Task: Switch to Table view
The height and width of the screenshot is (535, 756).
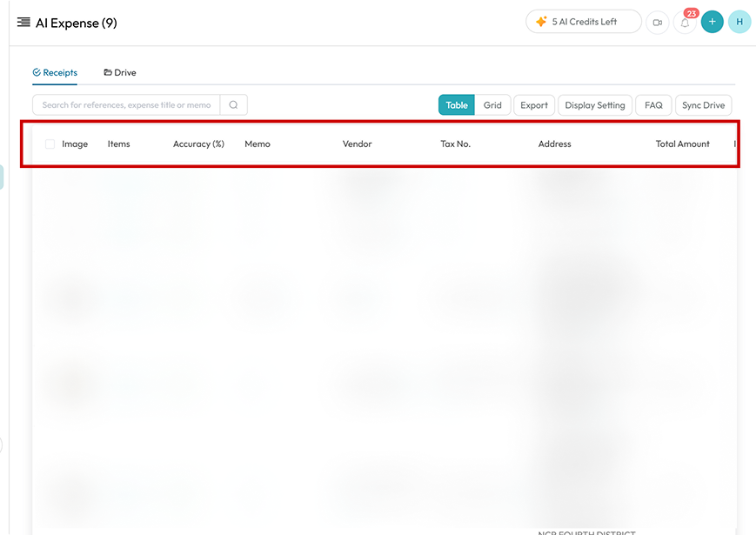Action: click(457, 105)
